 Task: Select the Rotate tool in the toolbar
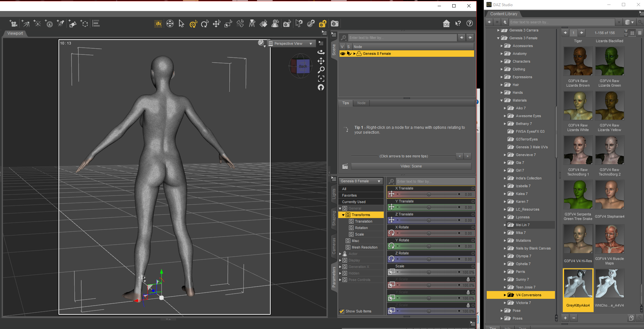click(205, 23)
